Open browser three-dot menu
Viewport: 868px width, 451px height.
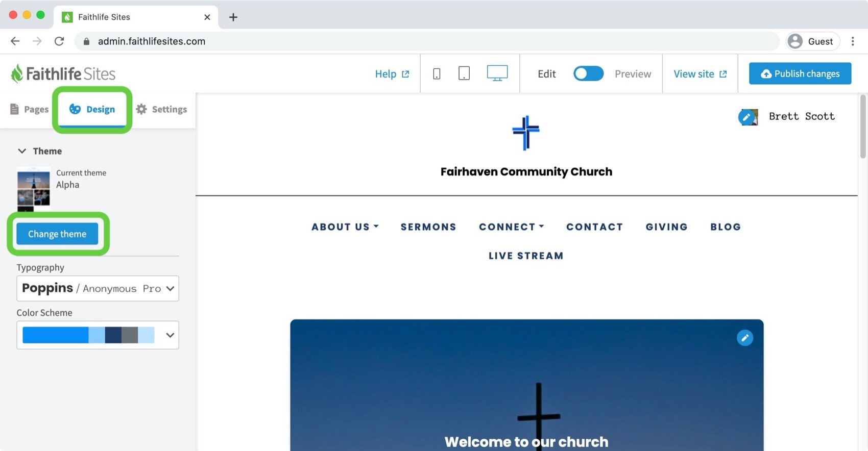point(853,41)
